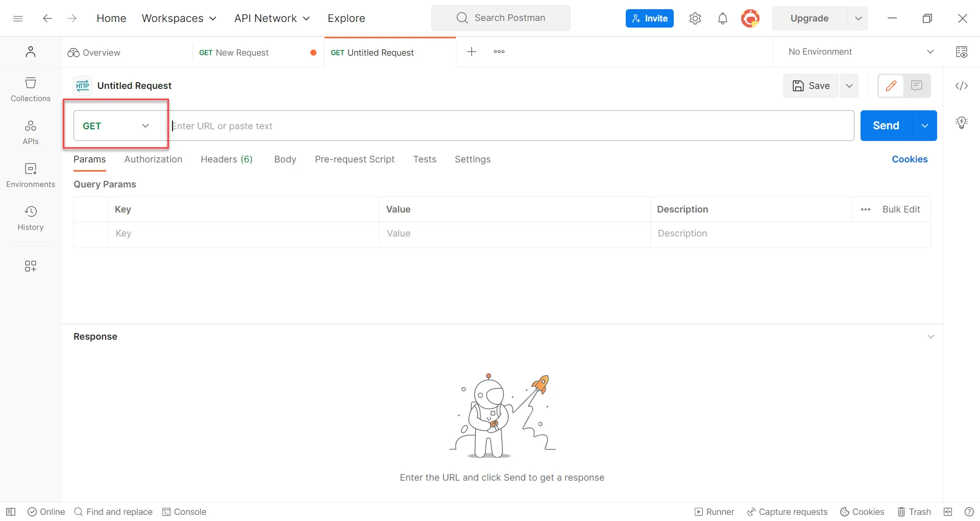Open the notifications bell
The height and width of the screenshot is (521, 980).
tap(723, 18)
